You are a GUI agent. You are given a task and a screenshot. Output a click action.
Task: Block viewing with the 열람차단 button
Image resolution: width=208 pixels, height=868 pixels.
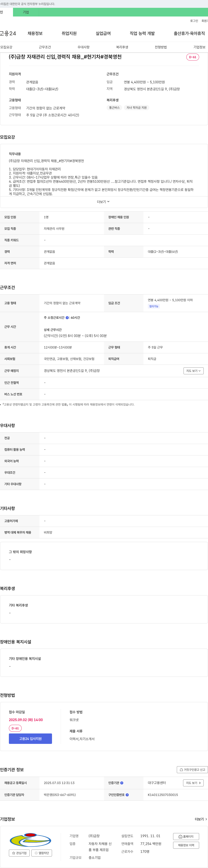click(x=42, y=853)
